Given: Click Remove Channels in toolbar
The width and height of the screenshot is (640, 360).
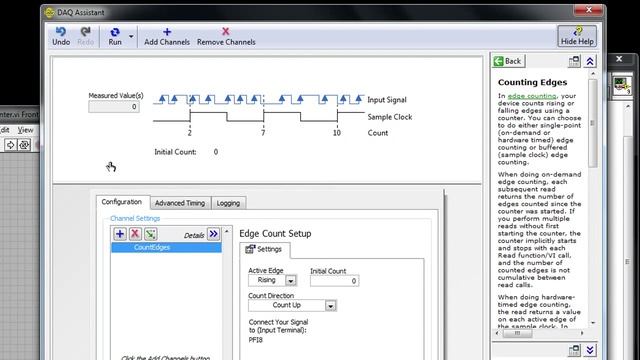Looking at the screenshot, I should pyautogui.click(x=226, y=36).
